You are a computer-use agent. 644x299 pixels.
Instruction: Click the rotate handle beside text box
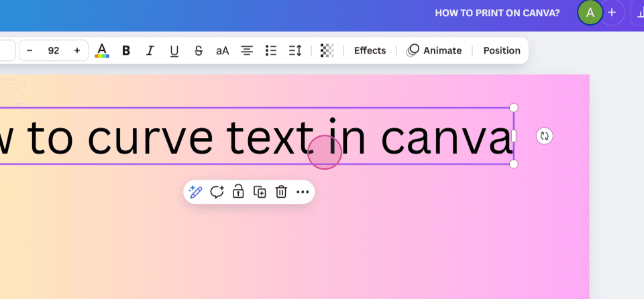coord(545,136)
